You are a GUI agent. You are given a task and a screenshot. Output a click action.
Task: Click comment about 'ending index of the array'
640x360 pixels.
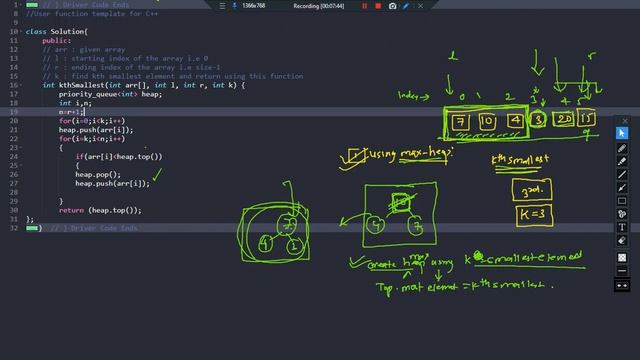click(131, 67)
